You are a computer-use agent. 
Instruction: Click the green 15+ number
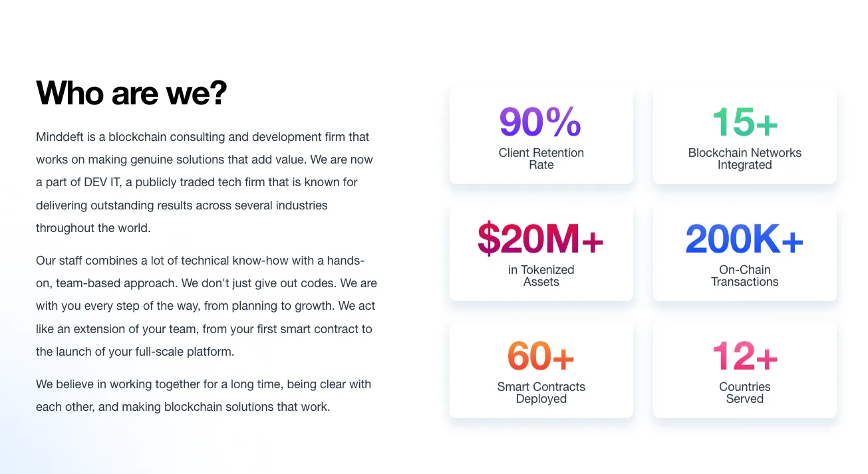coord(745,122)
